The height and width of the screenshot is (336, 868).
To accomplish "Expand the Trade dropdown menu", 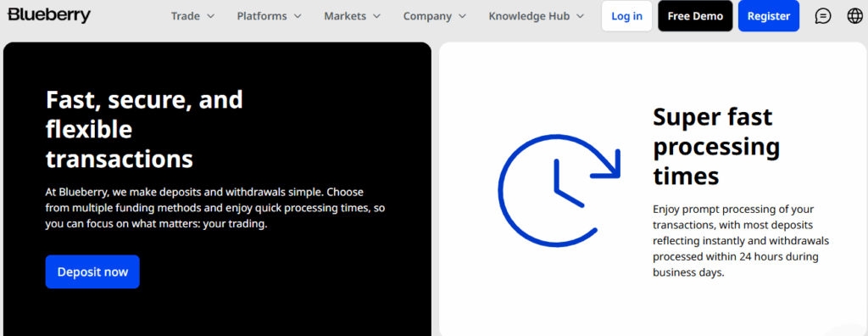I will 192,16.
